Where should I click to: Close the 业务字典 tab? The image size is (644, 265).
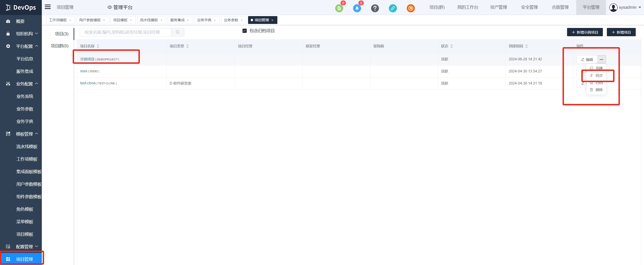click(215, 20)
